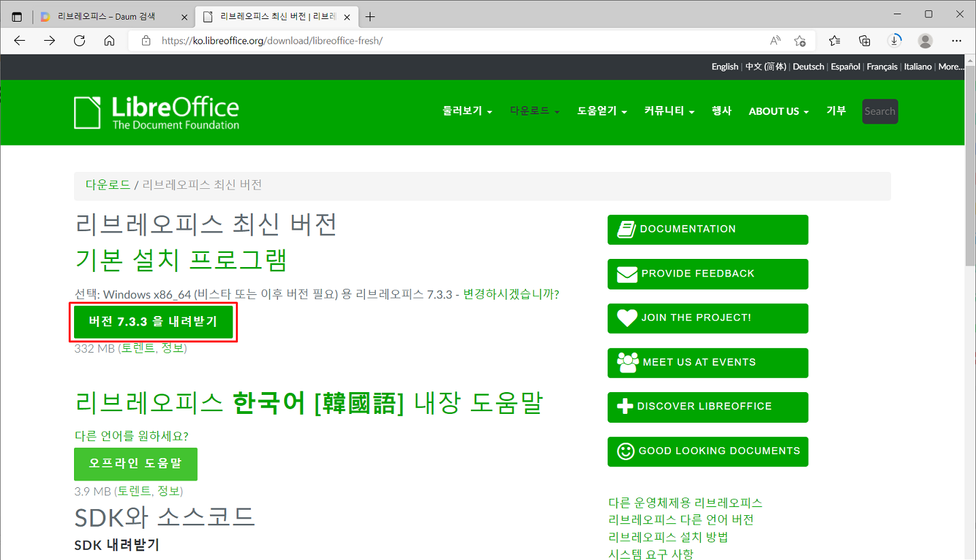Reload the LibreOffice download page
This screenshot has height=560, width=976.
tap(79, 41)
